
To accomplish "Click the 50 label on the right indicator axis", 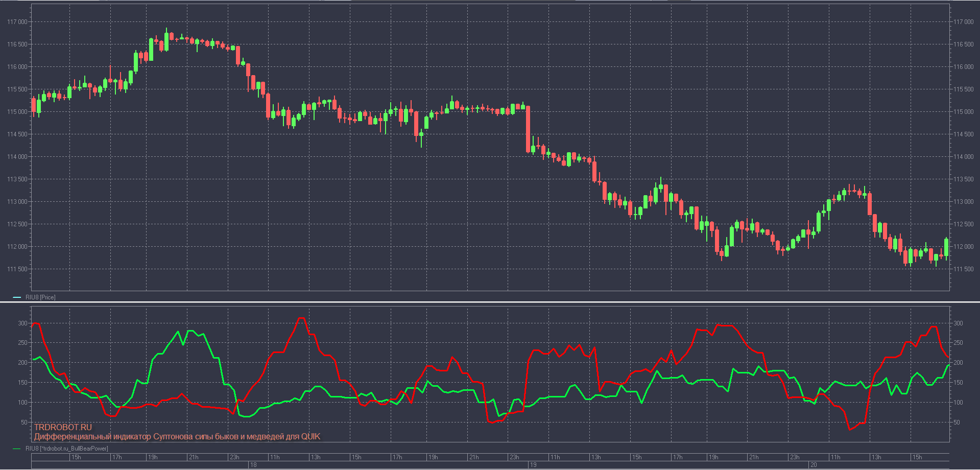I will pos(957,422).
